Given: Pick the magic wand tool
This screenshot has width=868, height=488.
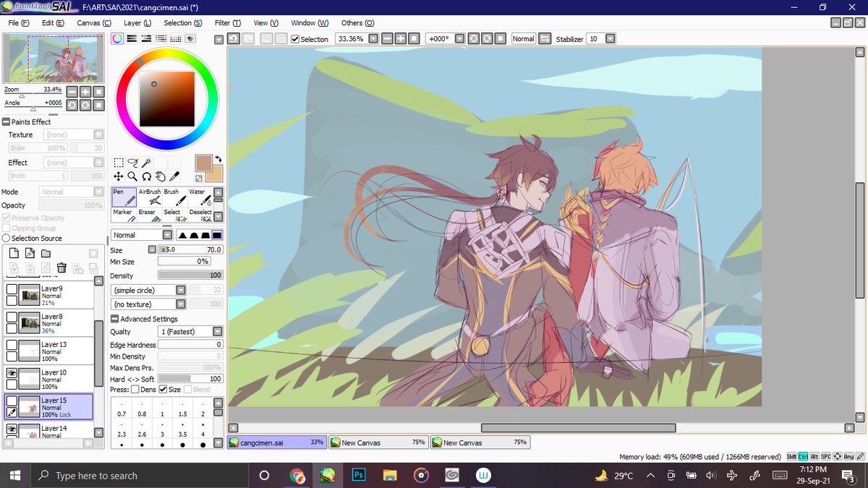Looking at the screenshot, I should [146, 163].
